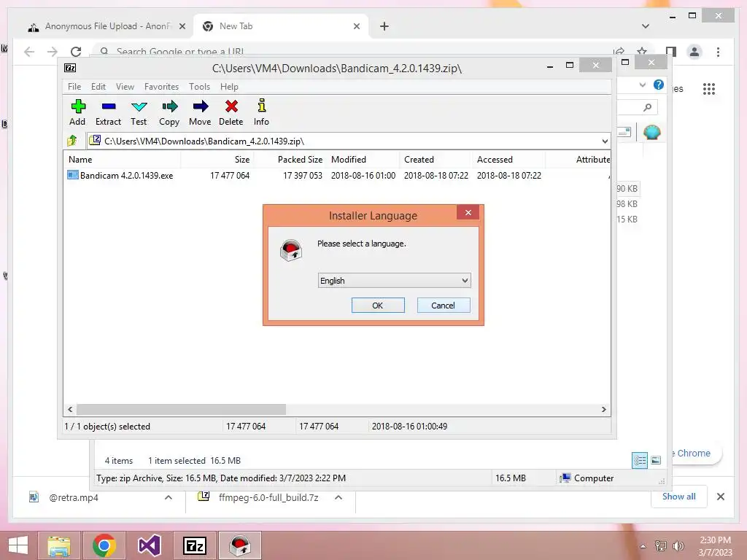This screenshot has height=560, width=747.
Task: Sort by the Accessed column header
Action: (x=508, y=160)
